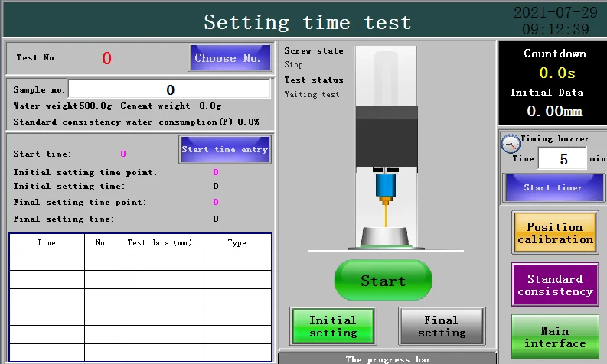
Task: Click the Sample no. input field
Action: click(x=170, y=89)
